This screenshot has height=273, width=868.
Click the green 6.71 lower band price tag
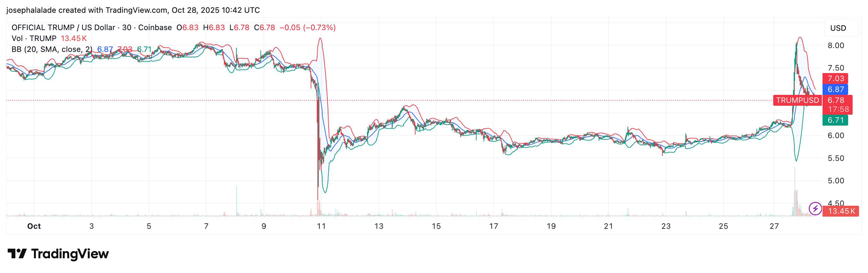pos(835,120)
